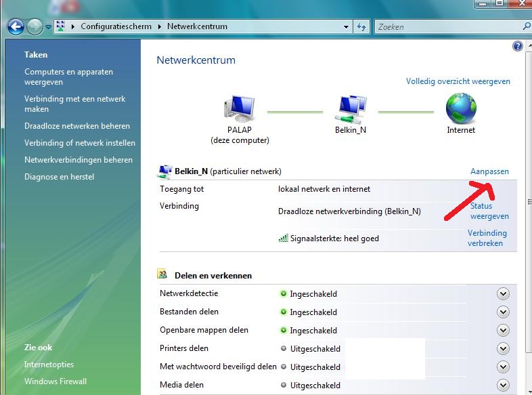Open Netwerkverbindingen beheren
Screen dimensions: 532x395
(x=79, y=160)
